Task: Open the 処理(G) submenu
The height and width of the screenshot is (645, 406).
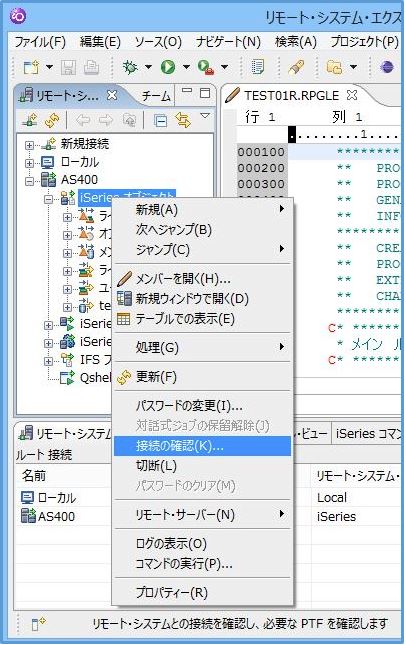Action: pyautogui.click(x=202, y=348)
